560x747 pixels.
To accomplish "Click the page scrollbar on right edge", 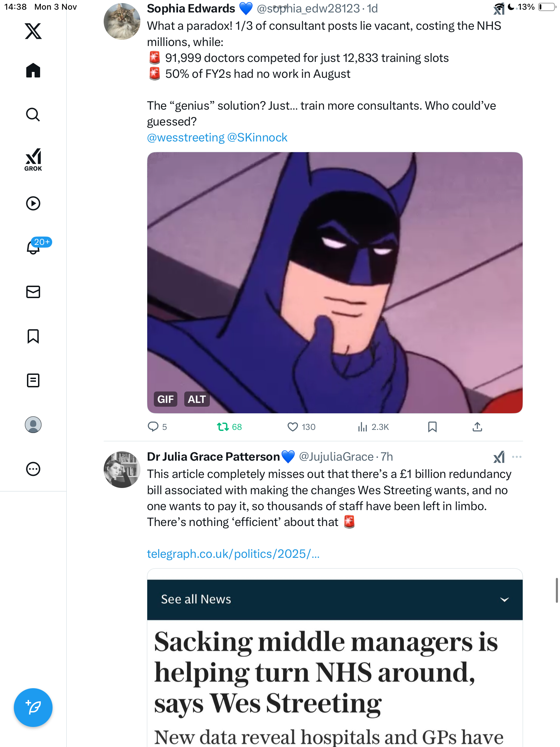I will pyautogui.click(x=557, y=590).
